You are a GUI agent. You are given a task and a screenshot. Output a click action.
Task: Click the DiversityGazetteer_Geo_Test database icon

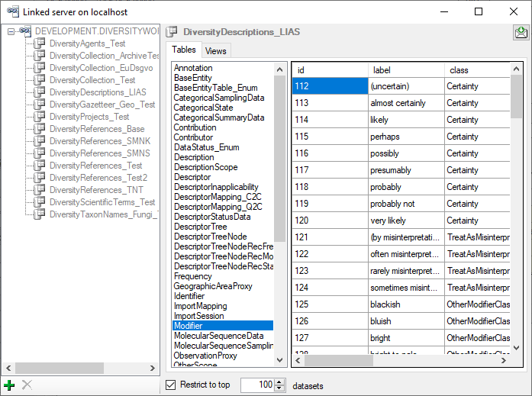40,104
